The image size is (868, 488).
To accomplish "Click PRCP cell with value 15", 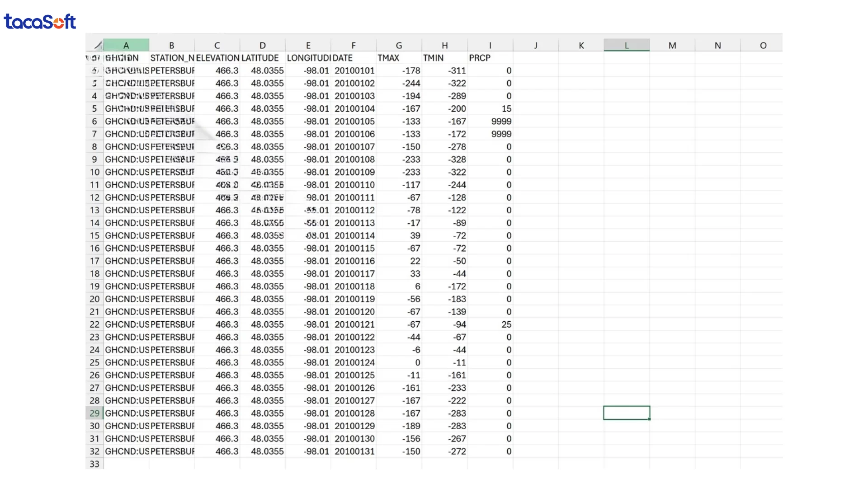I will coord(491,108).
